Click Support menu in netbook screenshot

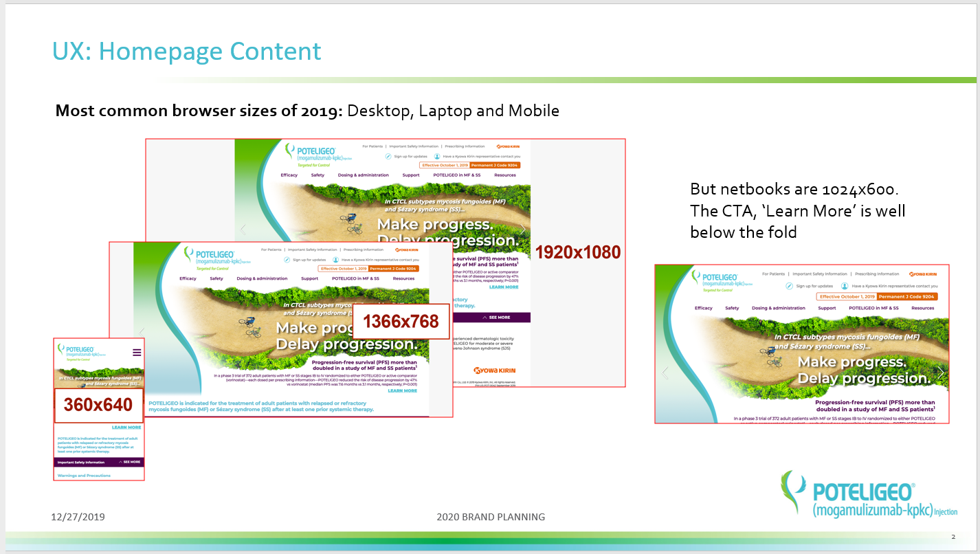click(x=827, y=308)
